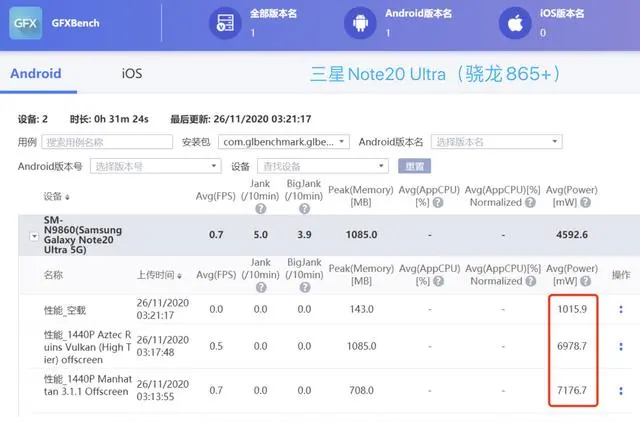Image resolution: width=640 pixels, height=422 pixels.
Task: Click the all-versions (全部版本名) icon
Action: pyautogui.click(x=226, y=23)
